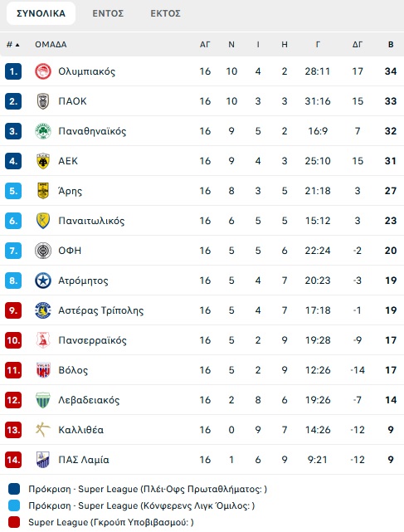Click the ΑΕΚ eagle crest

(x=43, y=161)
